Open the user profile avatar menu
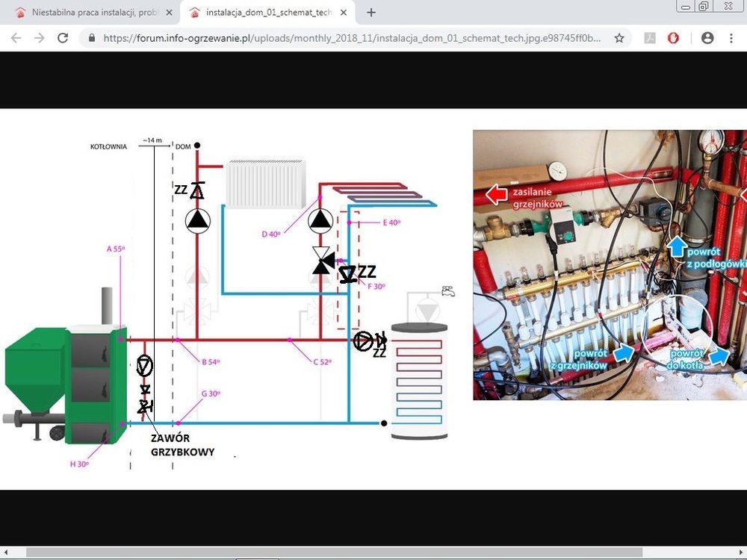The image size is (747, 560). 707,38
